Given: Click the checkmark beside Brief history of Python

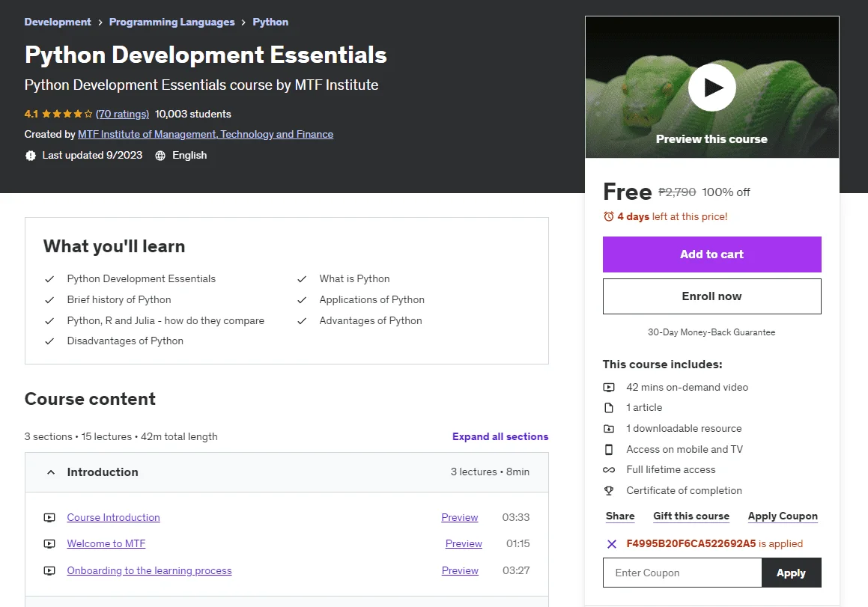Looking at the screenshot, I should (x=49, y=300).
